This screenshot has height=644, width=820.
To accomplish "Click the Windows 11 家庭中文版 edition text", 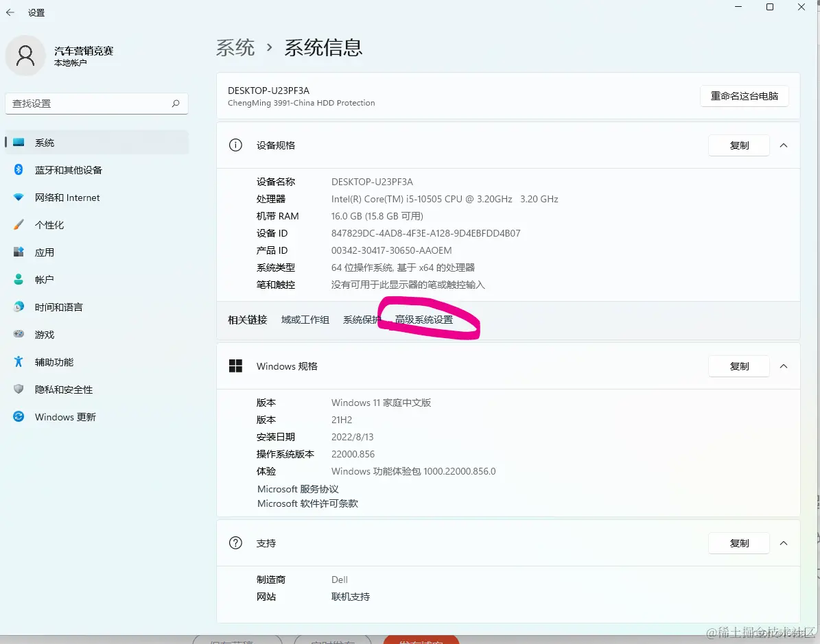I will pyautogui.click(x=382, y=403).
